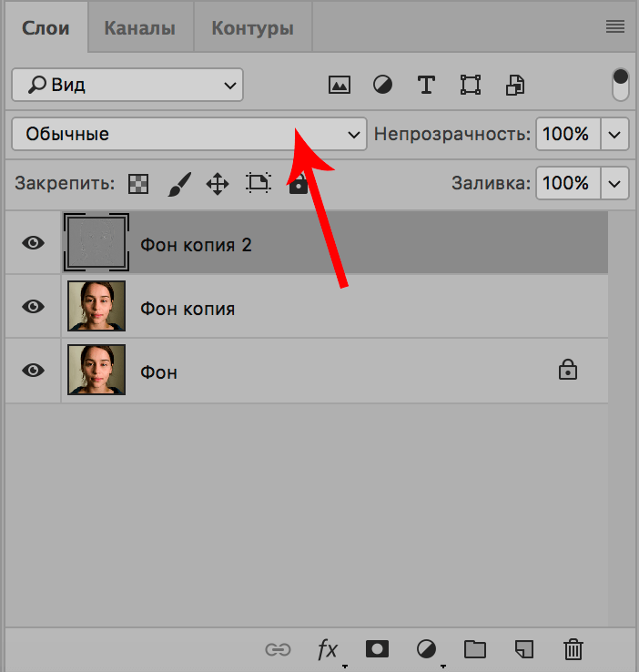Open the Вид filter type dropdown

[127, 86]
